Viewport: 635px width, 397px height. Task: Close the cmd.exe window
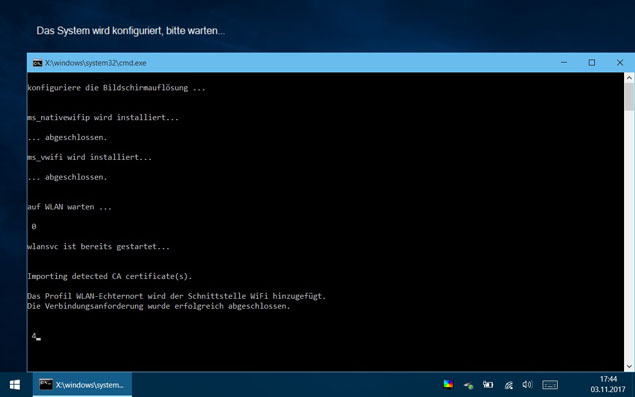point(620,62)
